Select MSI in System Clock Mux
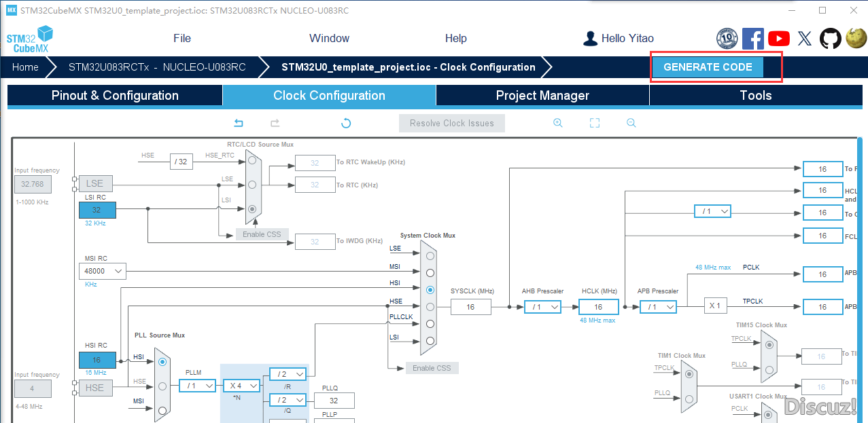 (x=429, y=273)
